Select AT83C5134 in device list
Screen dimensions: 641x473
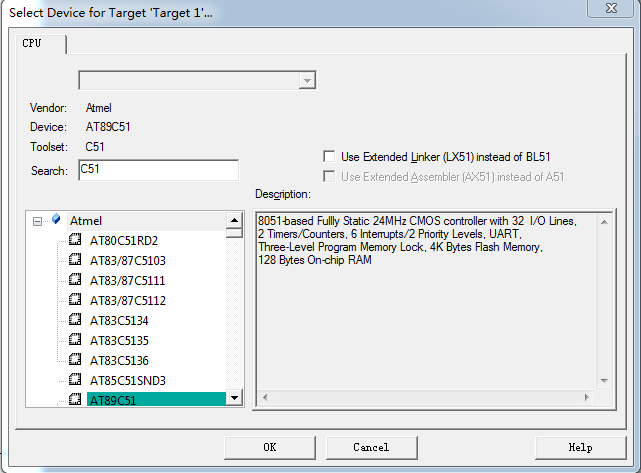click(x=119, y=321)
